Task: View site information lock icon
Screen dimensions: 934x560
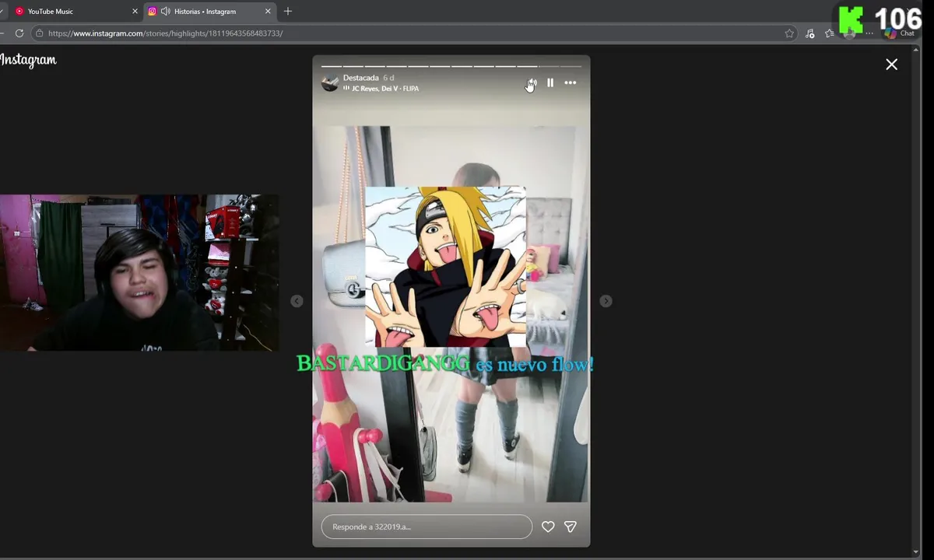Action: [x=39, y=33]
